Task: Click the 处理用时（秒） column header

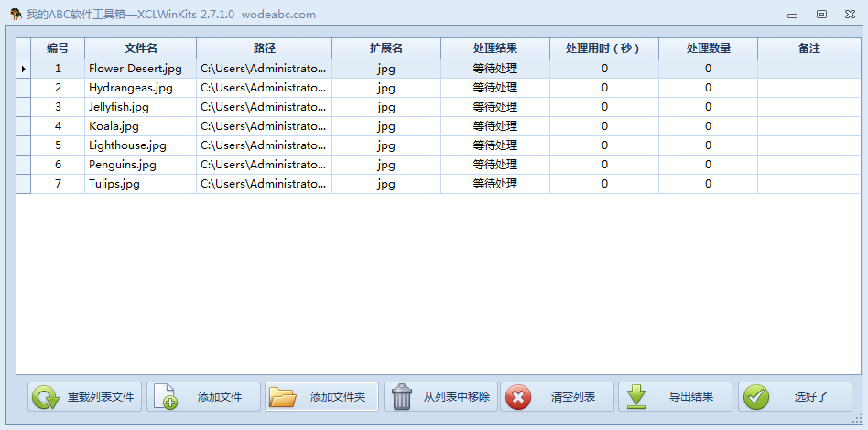Action: click(604, 48)
